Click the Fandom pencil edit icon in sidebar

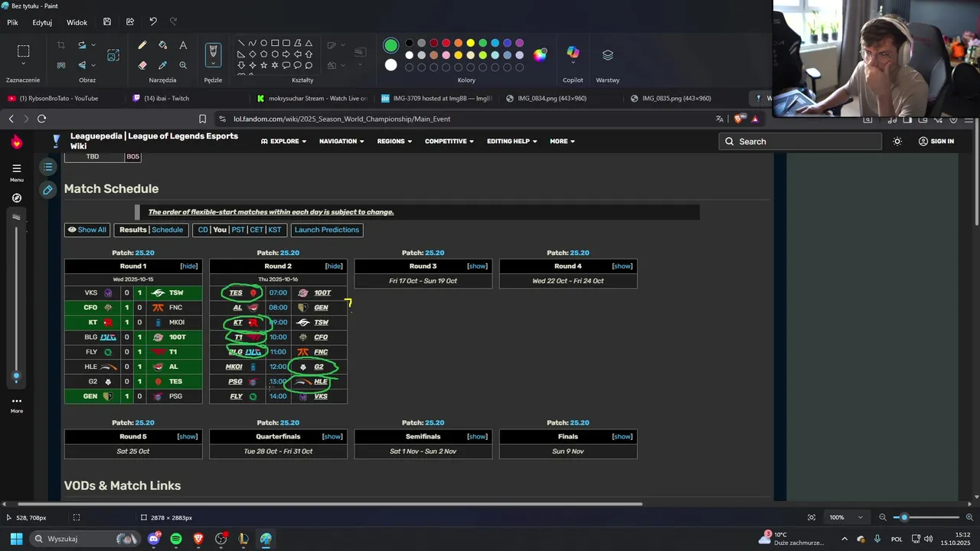[x=47, y=190]
